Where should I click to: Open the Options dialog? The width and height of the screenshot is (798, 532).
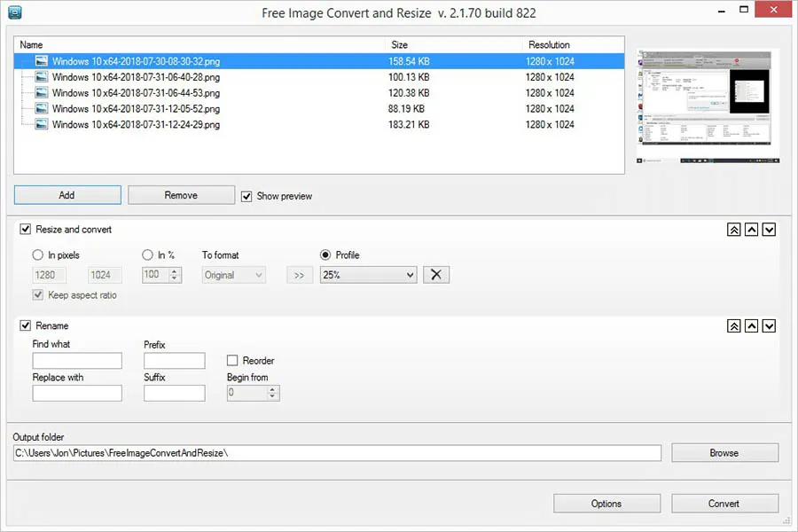click(x=606, y=503)
